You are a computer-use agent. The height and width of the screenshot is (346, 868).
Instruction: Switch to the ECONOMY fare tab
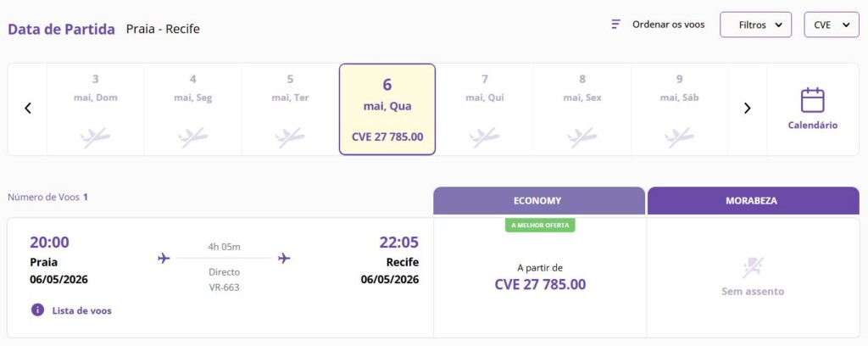[x=537, y=201]
